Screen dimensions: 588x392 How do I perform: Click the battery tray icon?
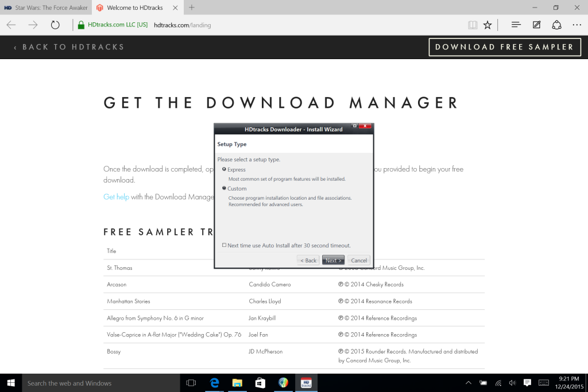pos(483,383)
